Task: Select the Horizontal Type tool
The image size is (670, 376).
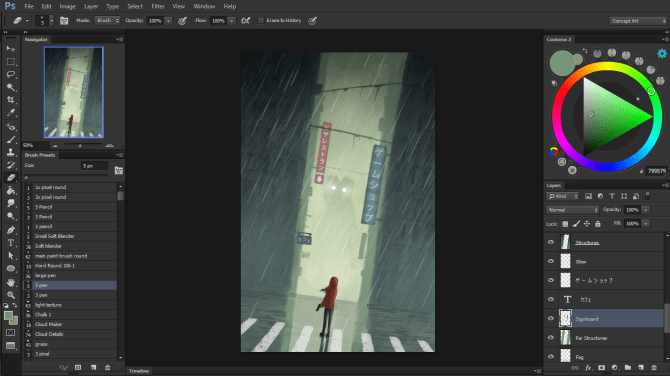Action: click(x=11, y=243)
